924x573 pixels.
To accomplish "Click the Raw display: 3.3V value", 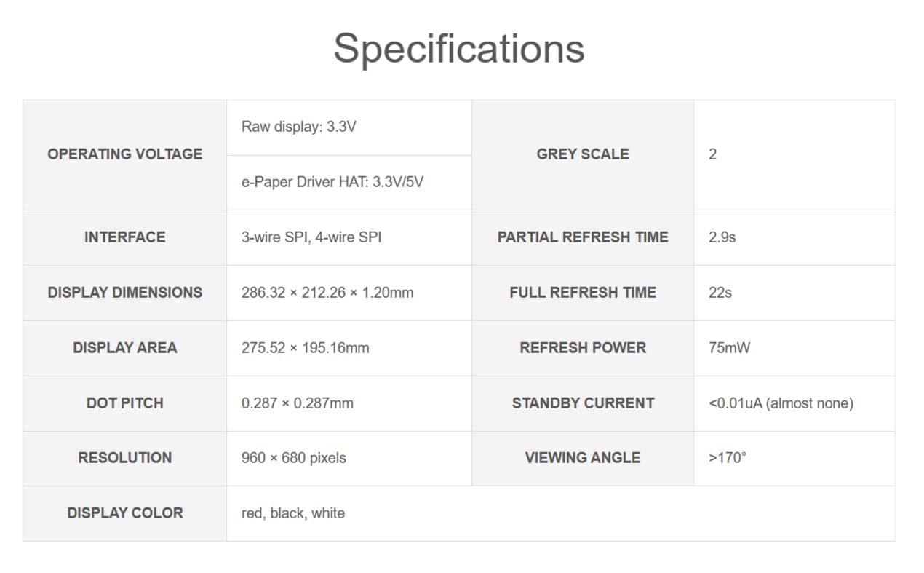I will (x=299, y=127).
